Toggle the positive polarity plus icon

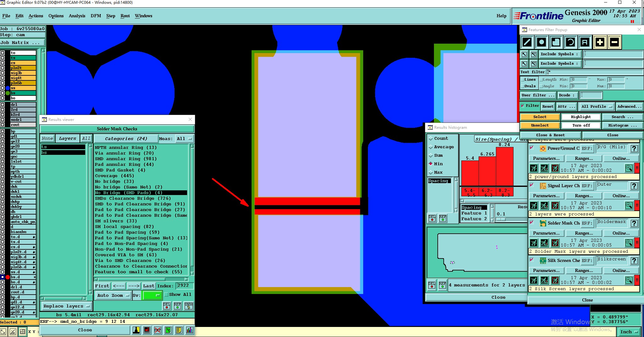(600, 42)
